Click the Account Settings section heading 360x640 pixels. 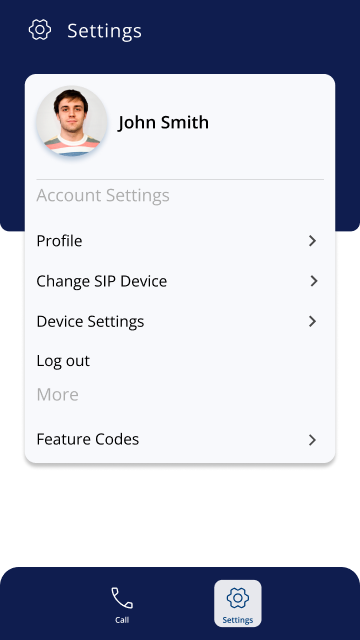103,196
